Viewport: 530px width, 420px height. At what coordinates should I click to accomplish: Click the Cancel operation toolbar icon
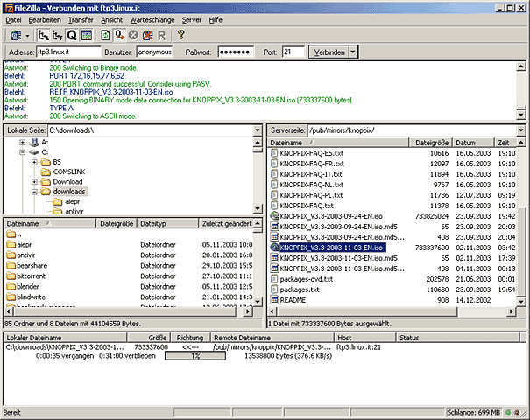tap(133, 35)
